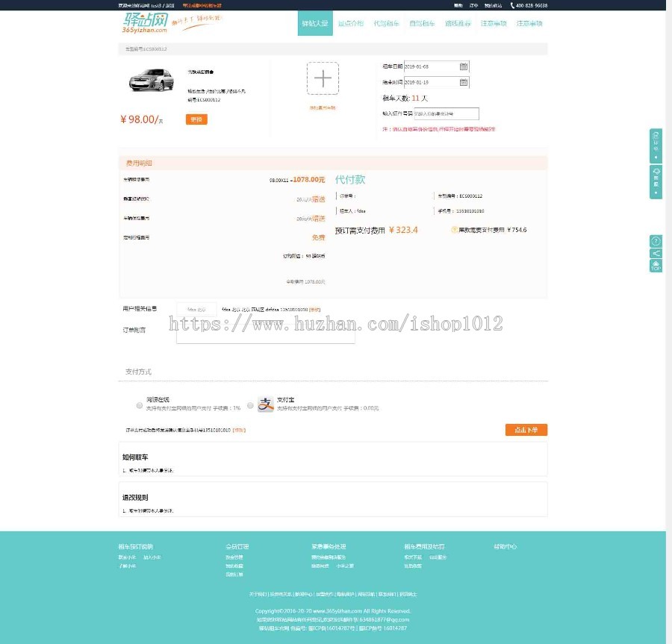The width and height of the screenshot is (672, 644).
Task: Select the 网银在线 payment radio button
Action: pos(139,406)
